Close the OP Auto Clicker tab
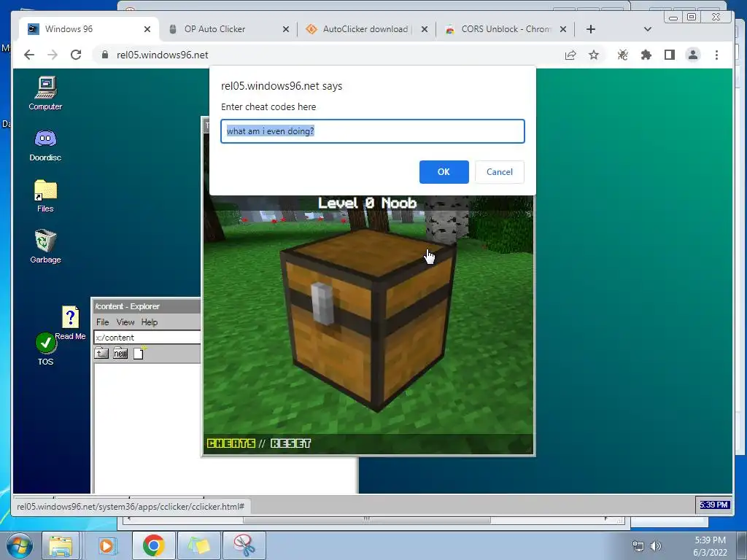747x560 pixels. pyautogui.click(x=285, y=29)
